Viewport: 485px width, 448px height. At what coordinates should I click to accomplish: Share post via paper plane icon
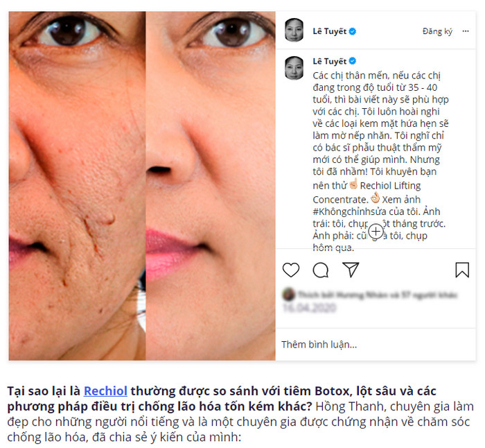coord(351,269)
